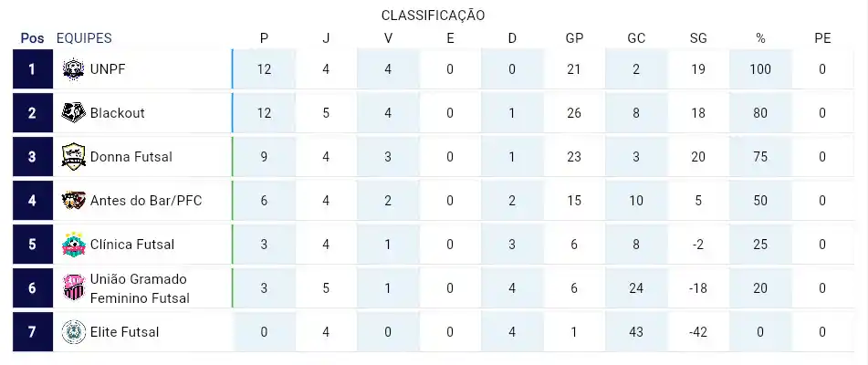Click the UNPF team crest icon

tap(73, 69)
